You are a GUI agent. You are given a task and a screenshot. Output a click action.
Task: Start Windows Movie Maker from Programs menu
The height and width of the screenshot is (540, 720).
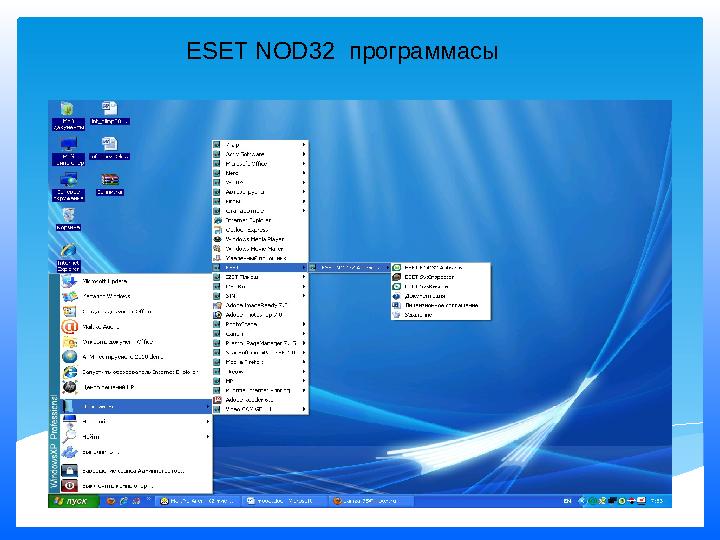260,248
